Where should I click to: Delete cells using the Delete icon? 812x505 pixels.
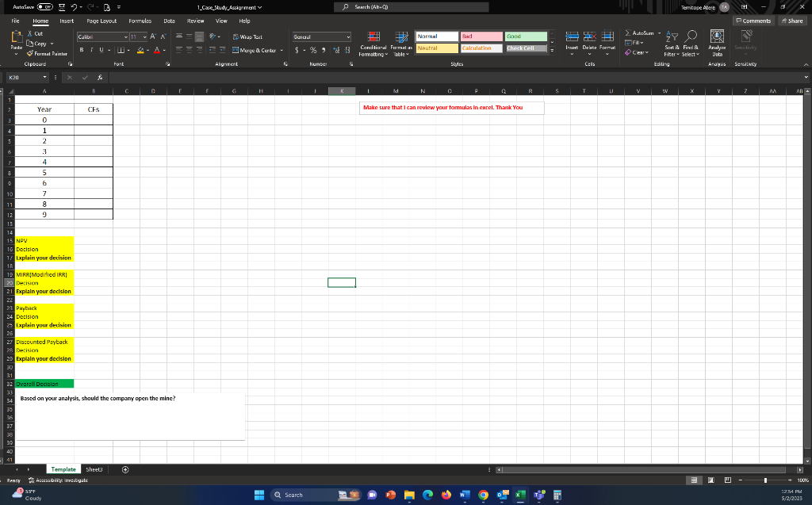pos(590,37)
